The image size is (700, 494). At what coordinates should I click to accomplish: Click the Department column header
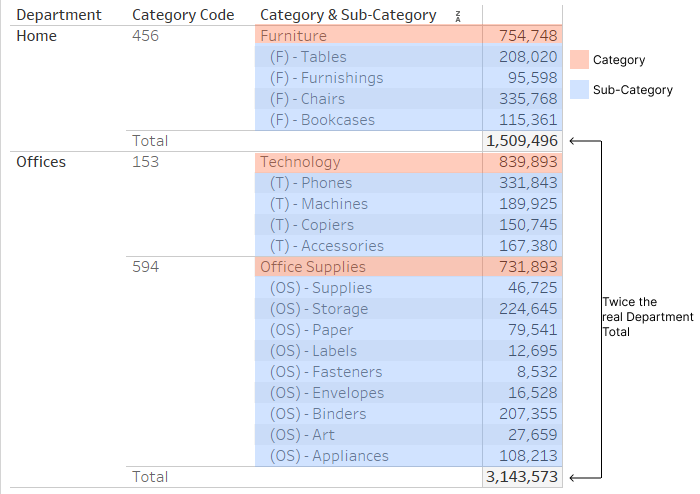point(58,15)
